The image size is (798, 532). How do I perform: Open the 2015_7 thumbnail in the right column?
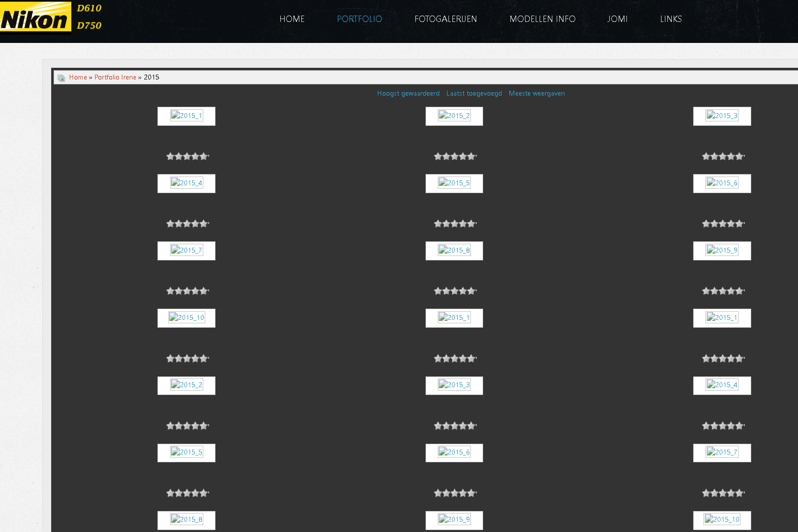(722, 452)
